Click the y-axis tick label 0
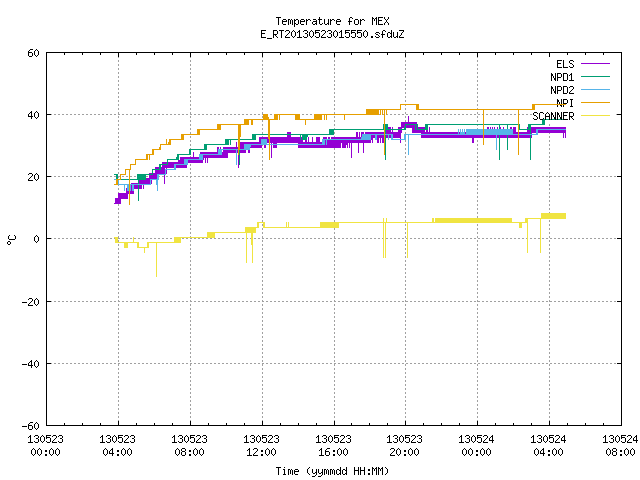Viewport: 640px width, 480px height. pos(37,239)
